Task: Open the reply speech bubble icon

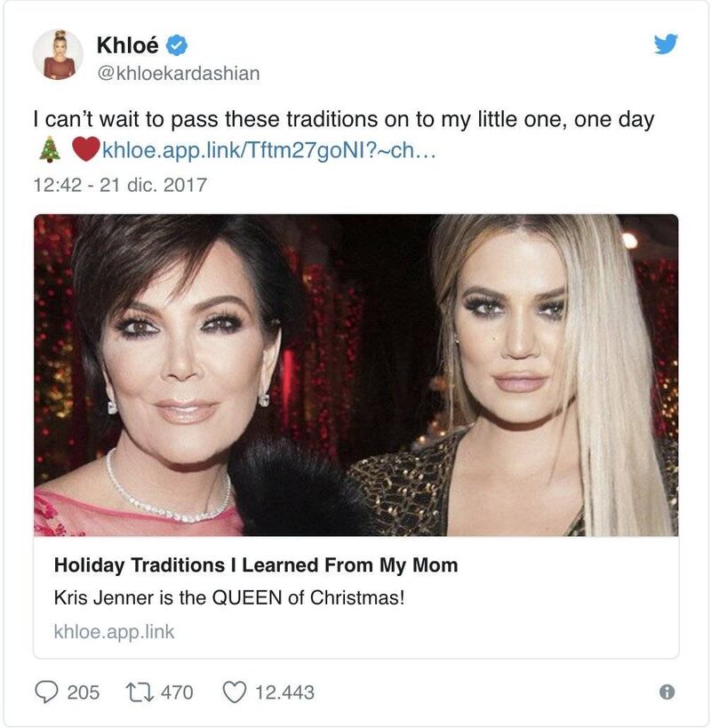Action: pos(46,692)
